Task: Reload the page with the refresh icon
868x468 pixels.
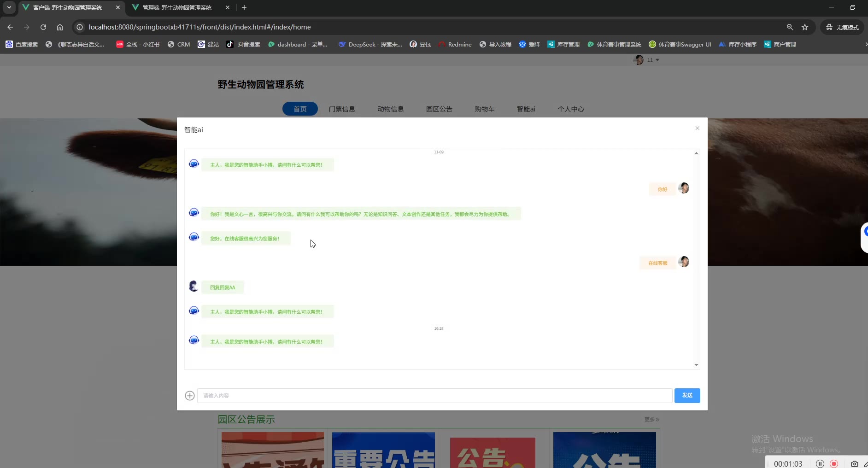Action: 43,27
